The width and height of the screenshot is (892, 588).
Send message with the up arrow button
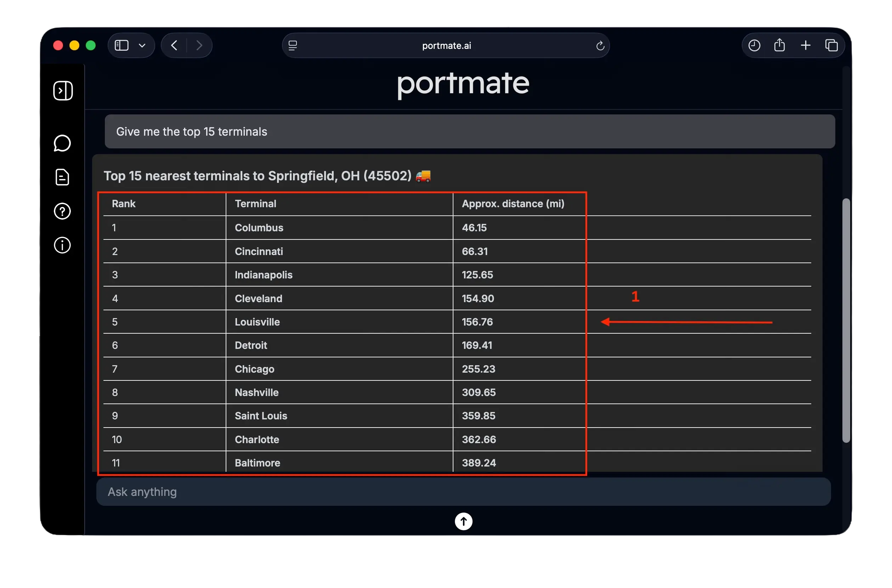pyautogui.click(x=463, y=521)
